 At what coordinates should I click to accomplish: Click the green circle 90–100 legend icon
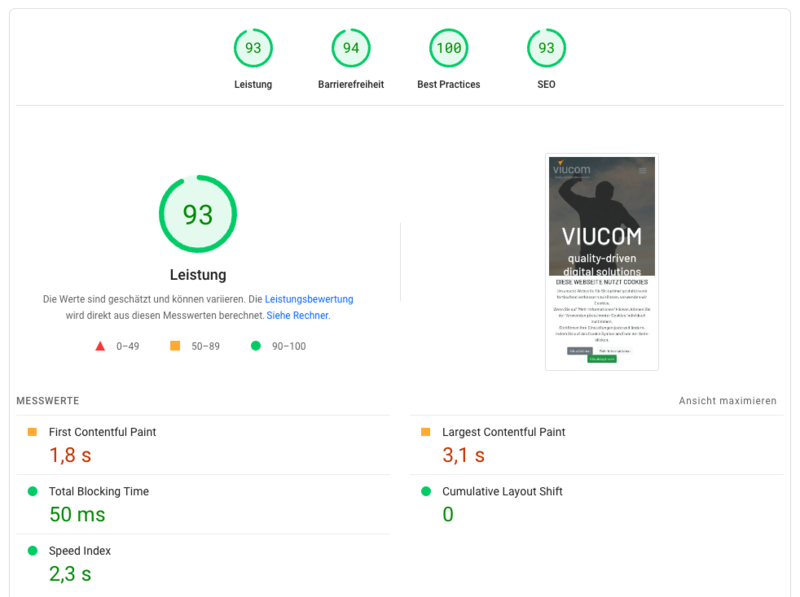255,346
